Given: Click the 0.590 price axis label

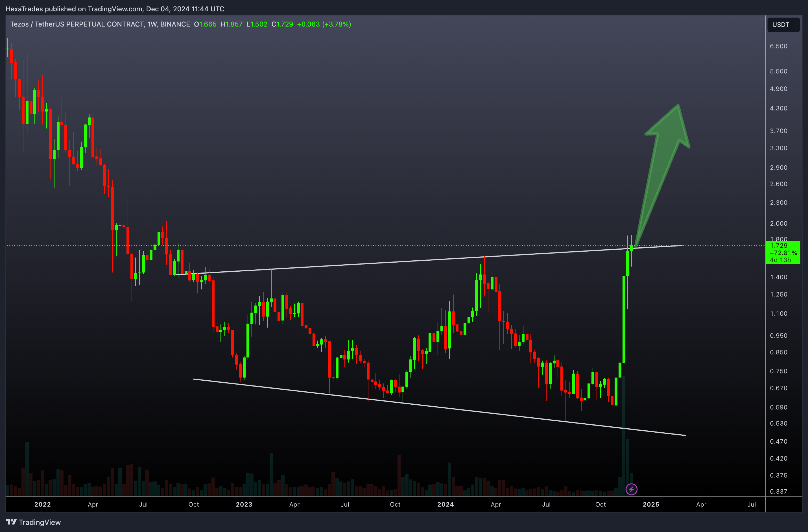Looking at the screenshot, I should pyautogui.click(x=778, y=407).
